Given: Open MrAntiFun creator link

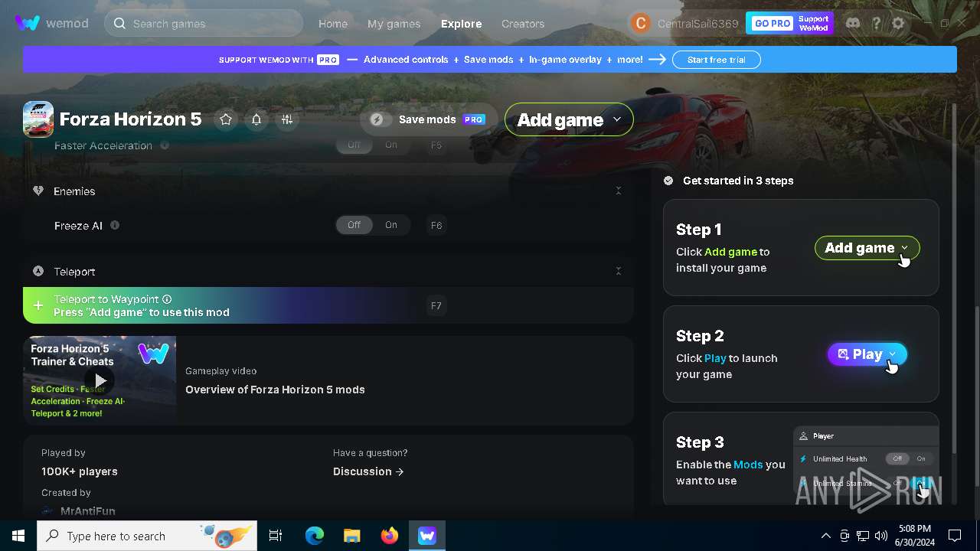Looking at the screenshot, I should pyautogui.click(x=87, y=510).
